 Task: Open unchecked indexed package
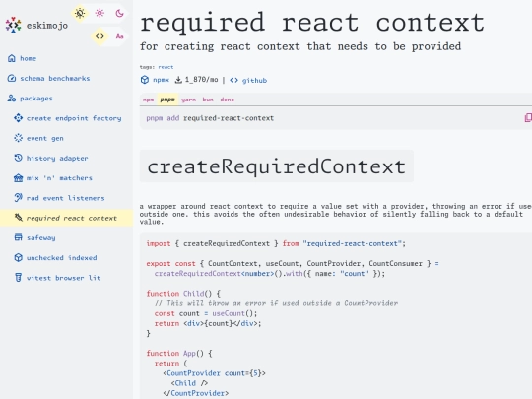(x=61, y=258)
